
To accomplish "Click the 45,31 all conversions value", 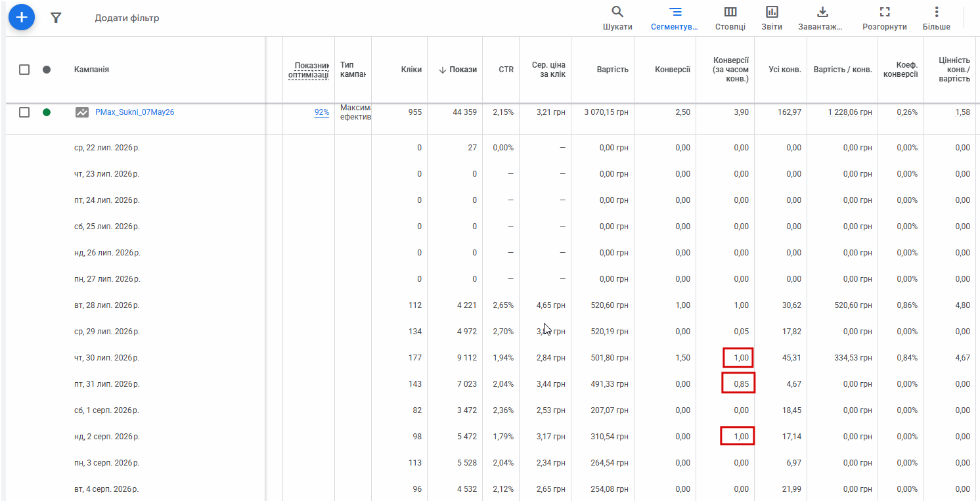I will (791, 358).
